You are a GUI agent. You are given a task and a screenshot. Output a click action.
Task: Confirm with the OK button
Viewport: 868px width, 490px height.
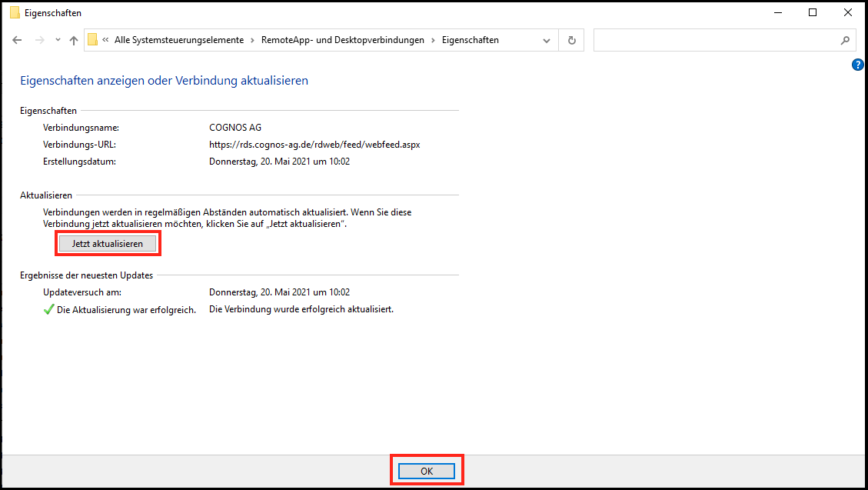click(x=427, y=471)
